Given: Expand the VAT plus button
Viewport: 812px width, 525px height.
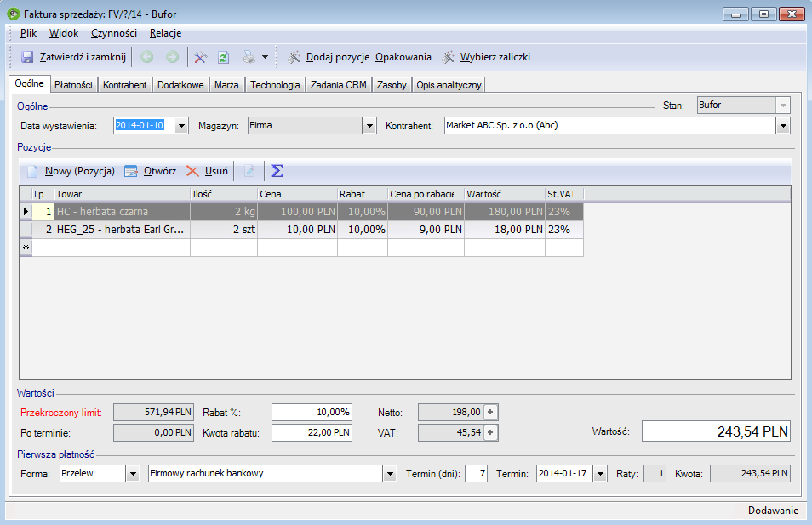Looking at the screenshot, I should pyautogui.click(x=490, y=432).
